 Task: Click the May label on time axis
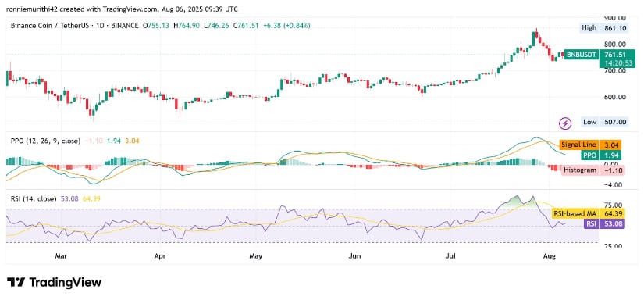[x=255, y=256]
